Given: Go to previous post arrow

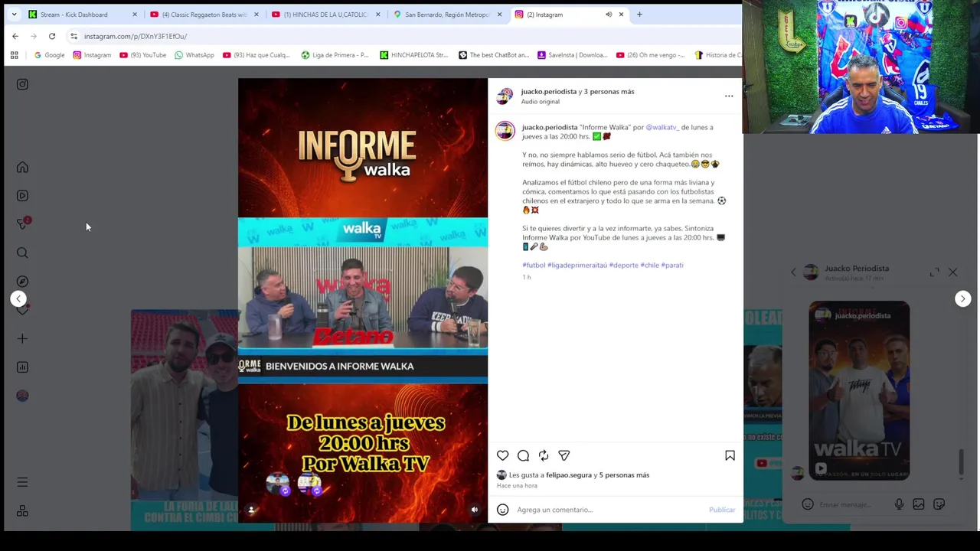Looking at the screenshot, I should (18, 299).
